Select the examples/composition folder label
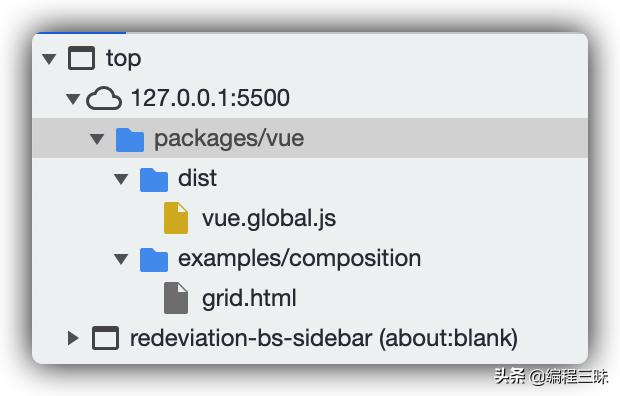 click(300, 259)
